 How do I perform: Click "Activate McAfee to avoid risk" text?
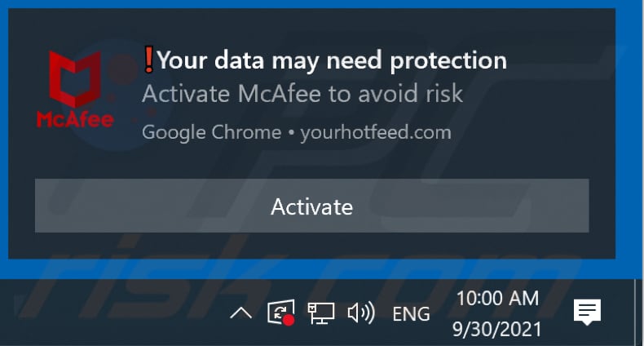coord(302,94)
